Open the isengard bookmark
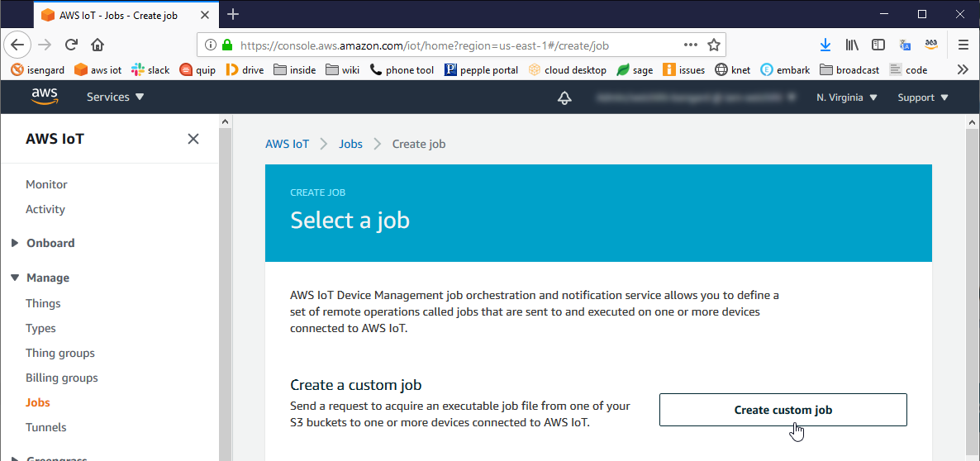980x461 pixels. click(x=39, y=70)
